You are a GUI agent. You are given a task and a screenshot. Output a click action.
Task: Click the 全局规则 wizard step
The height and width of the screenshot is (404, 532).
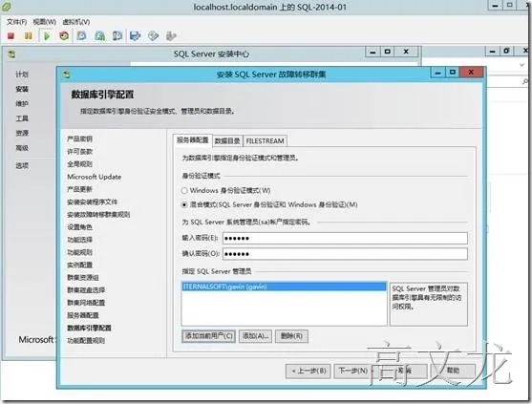click(x=79, y=164)
